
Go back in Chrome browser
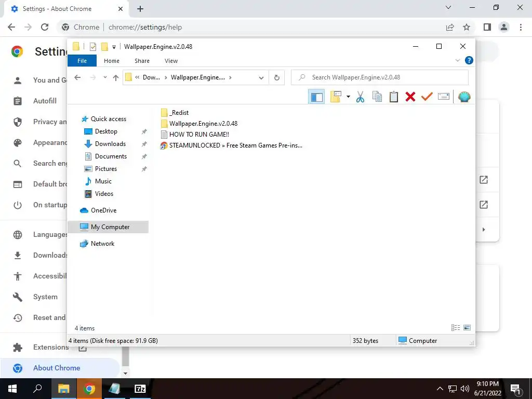pyautogui.click(x=11, y=27)
